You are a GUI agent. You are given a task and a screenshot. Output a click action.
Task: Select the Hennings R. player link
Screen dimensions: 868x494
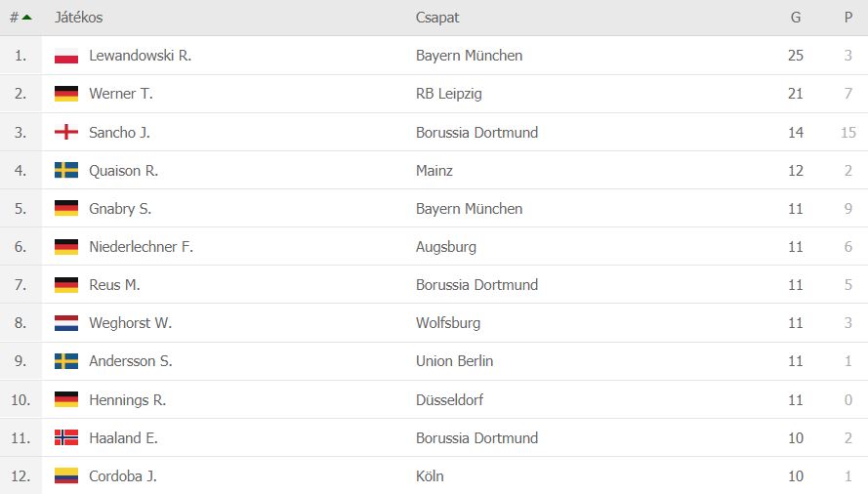click(127, 399)
